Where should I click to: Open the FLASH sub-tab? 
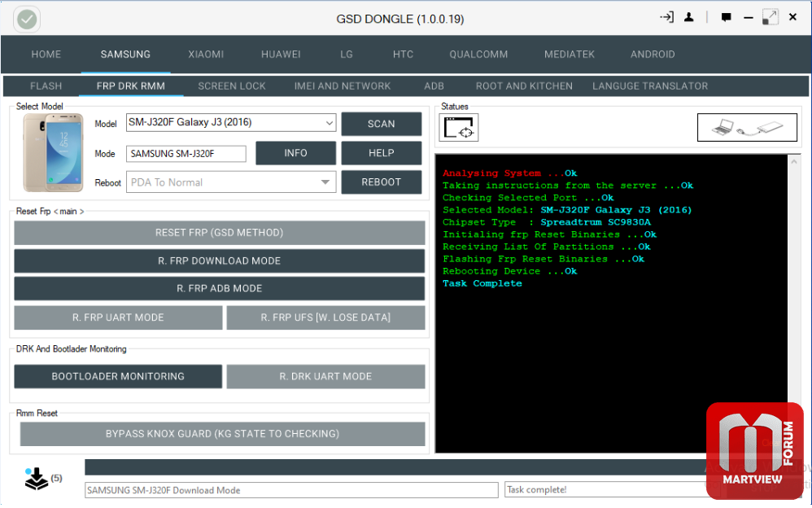[x=46, y=86]
